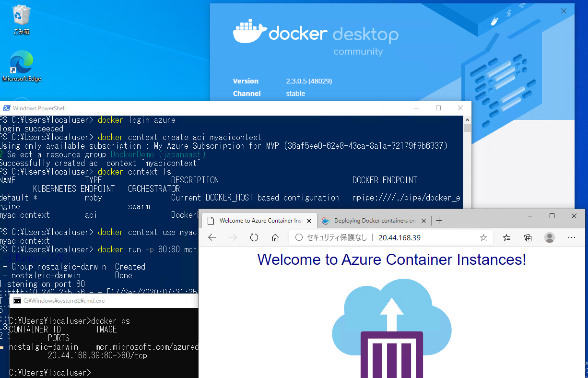Click the forward navigation button in Edge

(x=233, y=237)
